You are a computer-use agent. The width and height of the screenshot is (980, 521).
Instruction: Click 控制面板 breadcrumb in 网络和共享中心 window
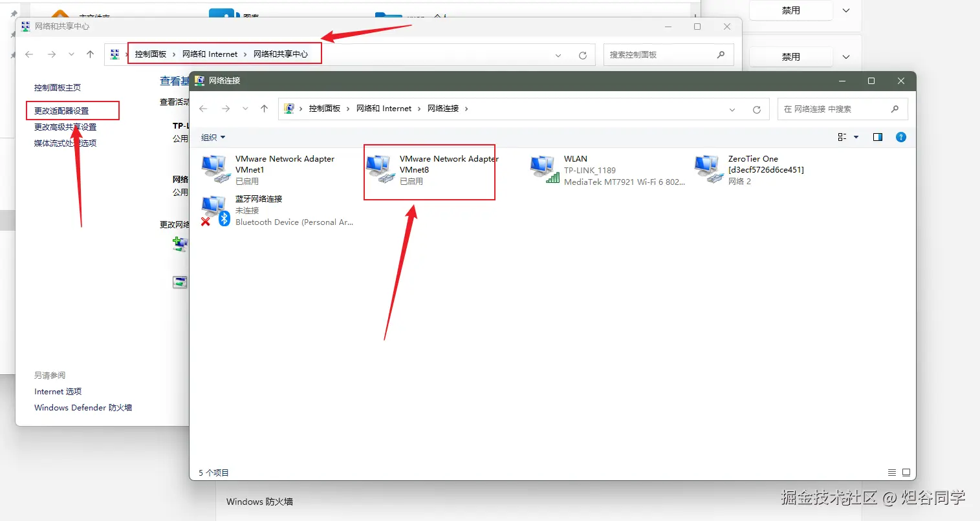click(x=151, y=54)
